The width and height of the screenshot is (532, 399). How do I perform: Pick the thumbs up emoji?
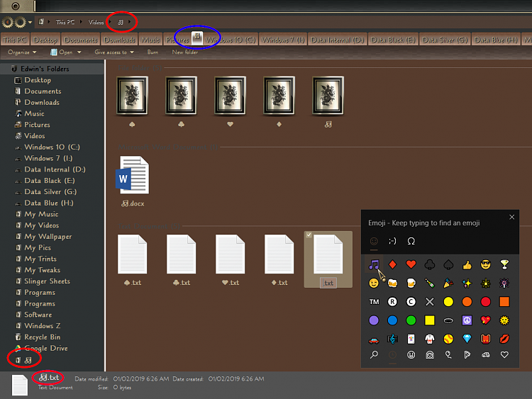[x=467, y=264]
